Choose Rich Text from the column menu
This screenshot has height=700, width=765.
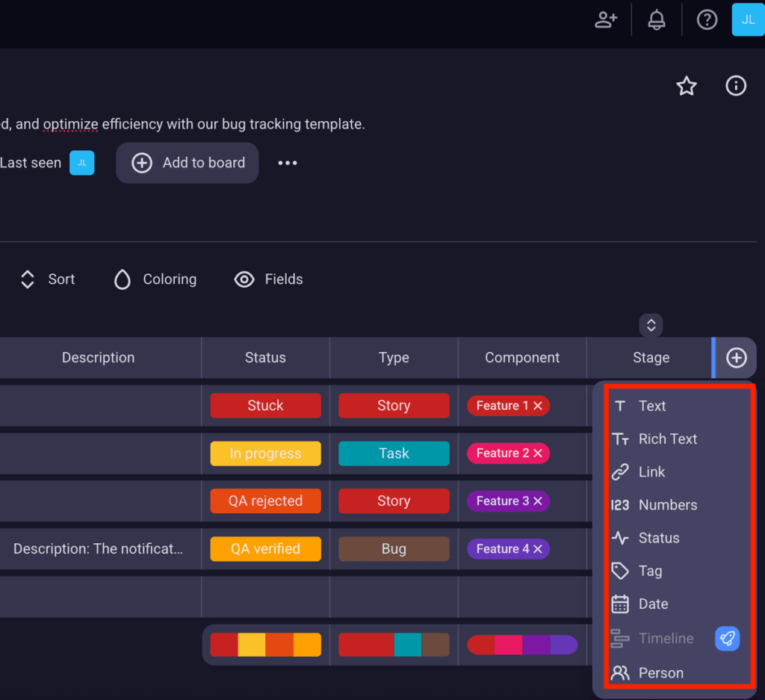click(668, 439)
